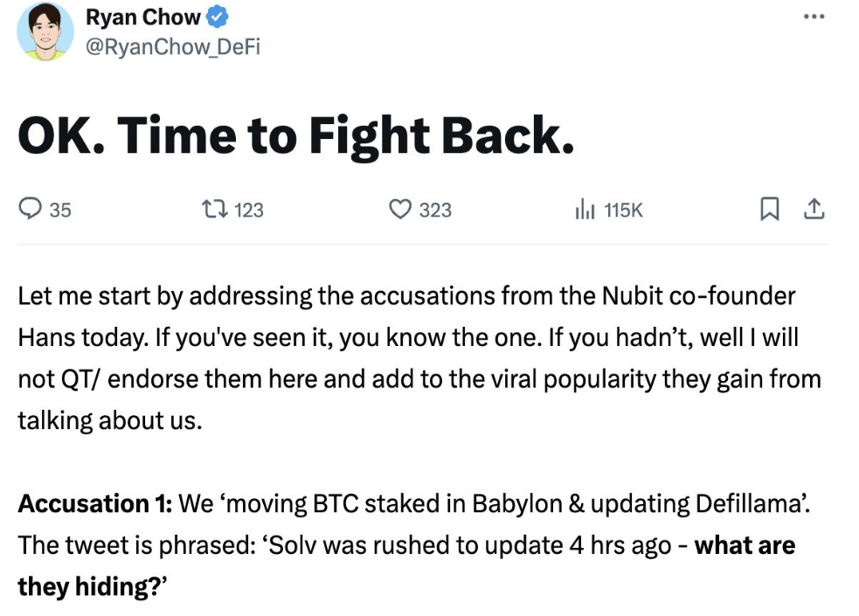Viewport: 859px width, 616px height.
Task: Click the headline 'OK. Time to Fight Back.'
Action: pyautogui.click(x=296, y=136)
